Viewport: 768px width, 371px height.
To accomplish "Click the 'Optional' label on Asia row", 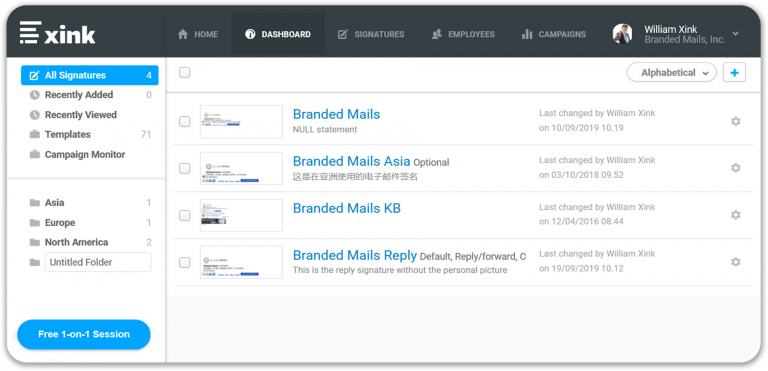I will [x=431, y=162].
